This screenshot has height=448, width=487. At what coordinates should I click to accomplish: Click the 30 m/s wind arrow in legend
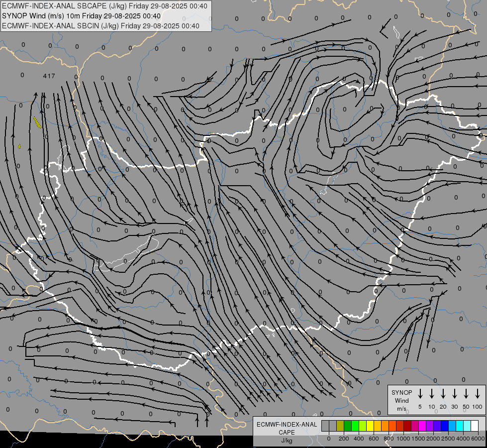[454, 393]
